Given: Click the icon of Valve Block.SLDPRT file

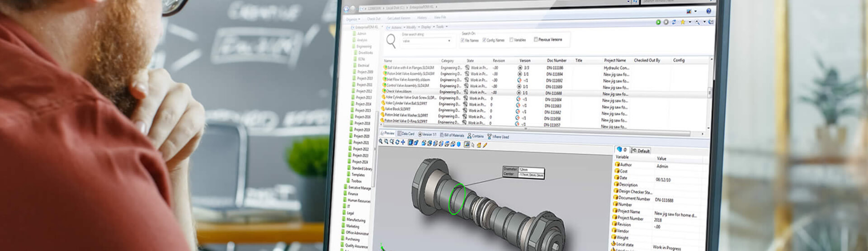Looking at the screenshot, I should click(x=382, y=109).
